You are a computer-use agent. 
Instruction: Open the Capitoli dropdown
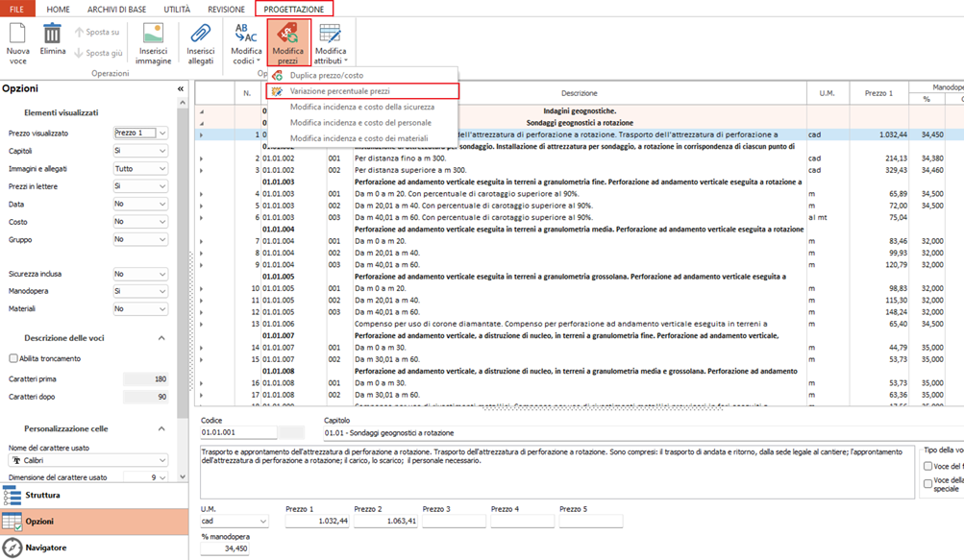162,151
